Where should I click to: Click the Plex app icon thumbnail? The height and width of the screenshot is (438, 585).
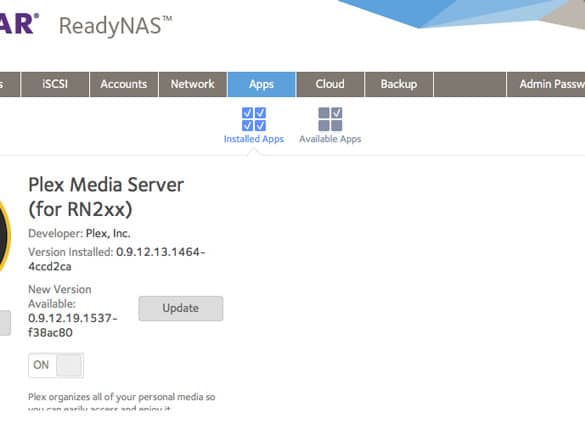(x=4, y=236)
